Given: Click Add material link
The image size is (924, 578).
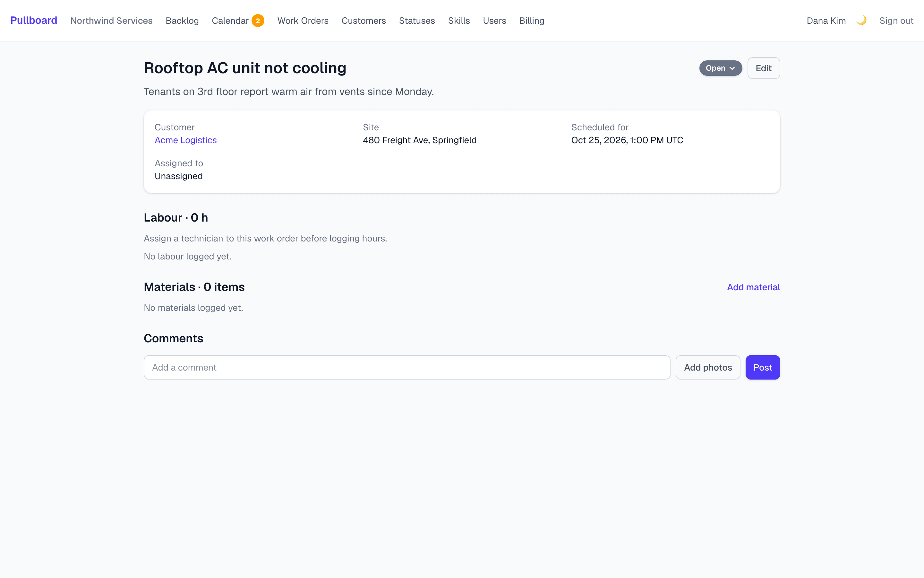Looking at the screenshot, I should pyautogui.click(x=753, y=287).
